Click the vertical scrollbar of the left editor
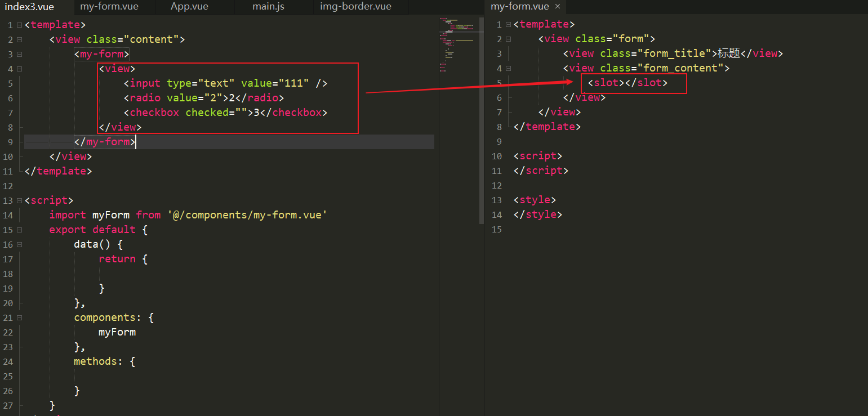 point(481,120)
